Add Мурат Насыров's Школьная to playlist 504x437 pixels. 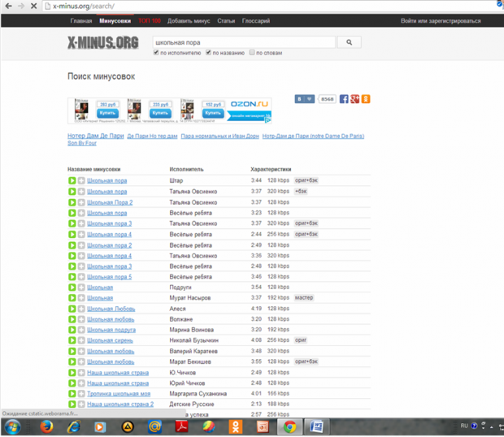coord(81,298)
